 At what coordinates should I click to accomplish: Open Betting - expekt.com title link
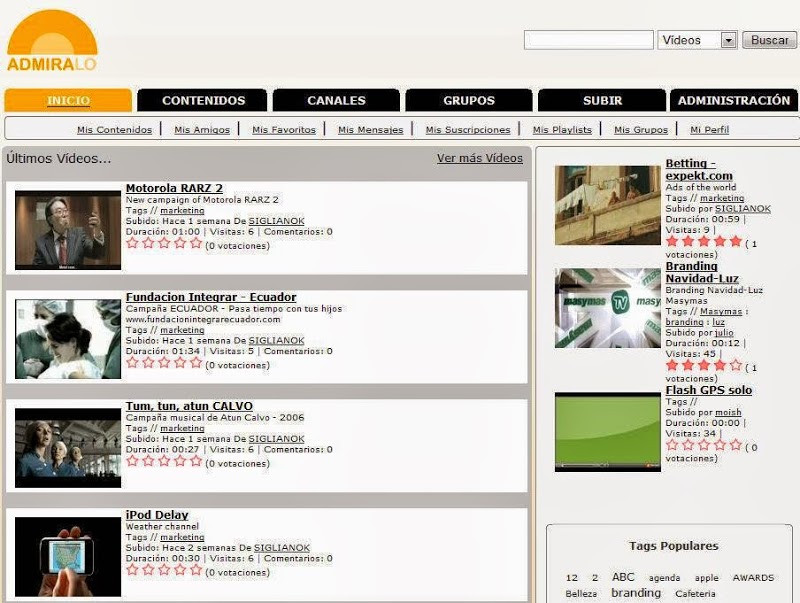(699, 169)
